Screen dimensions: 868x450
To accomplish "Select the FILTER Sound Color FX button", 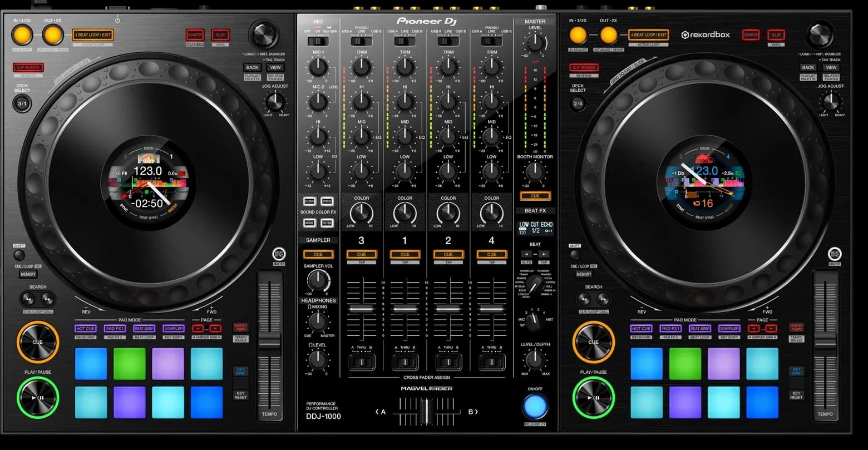I will (327, 223).
